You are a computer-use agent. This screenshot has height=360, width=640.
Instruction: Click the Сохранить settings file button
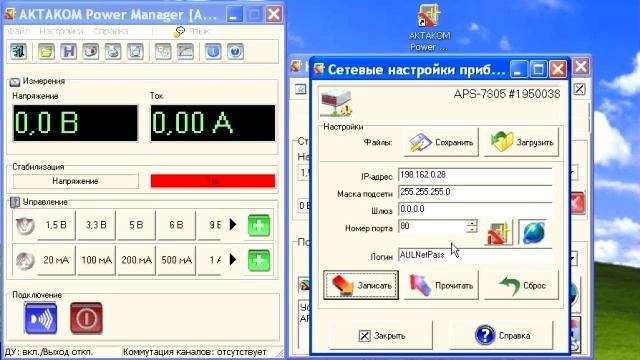coord(441,142)
